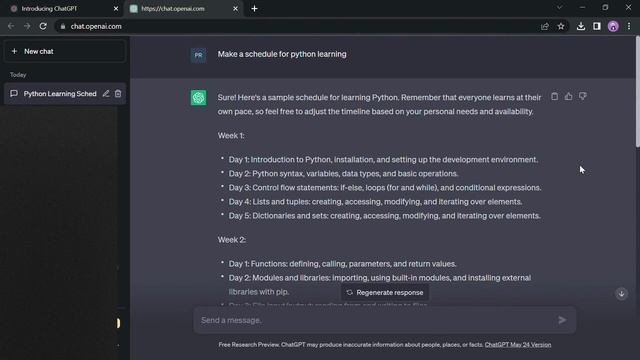This screenshot has height=360, width=640.
Task: Click 'Day 1: Functions' line in Week 2
Action: click(x=342, y=264)
